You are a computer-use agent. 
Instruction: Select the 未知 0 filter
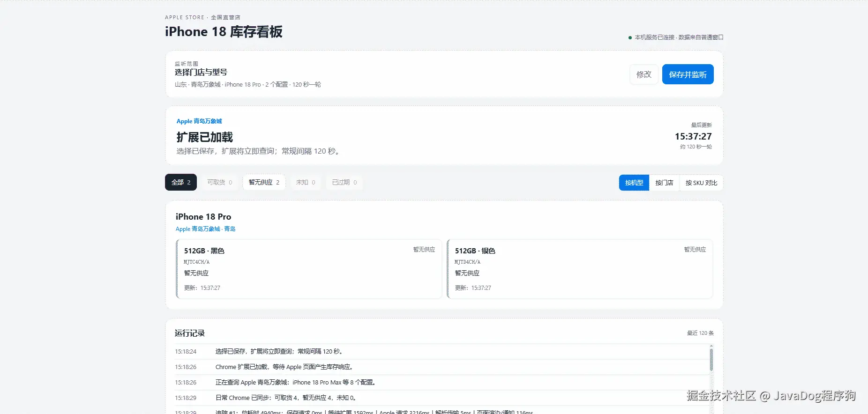click(306, 182)
